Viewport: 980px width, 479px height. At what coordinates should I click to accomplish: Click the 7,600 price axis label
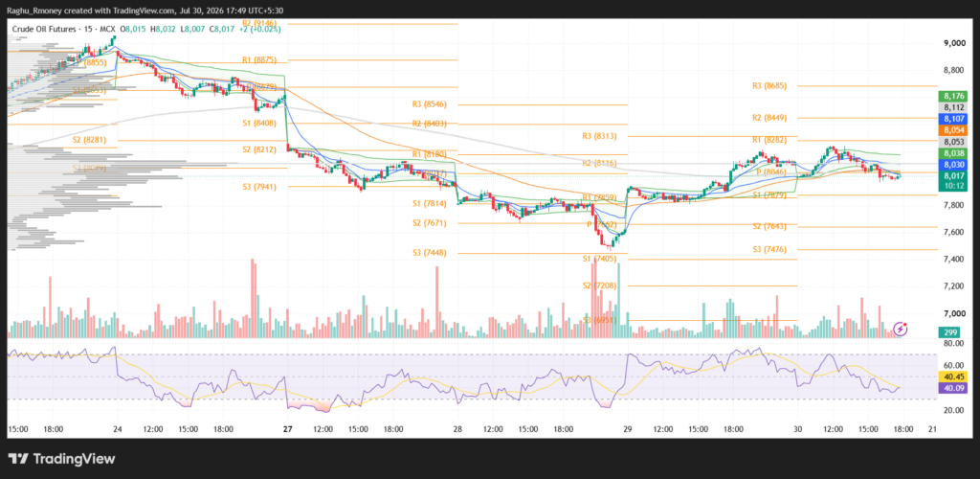tap(954, 232)
